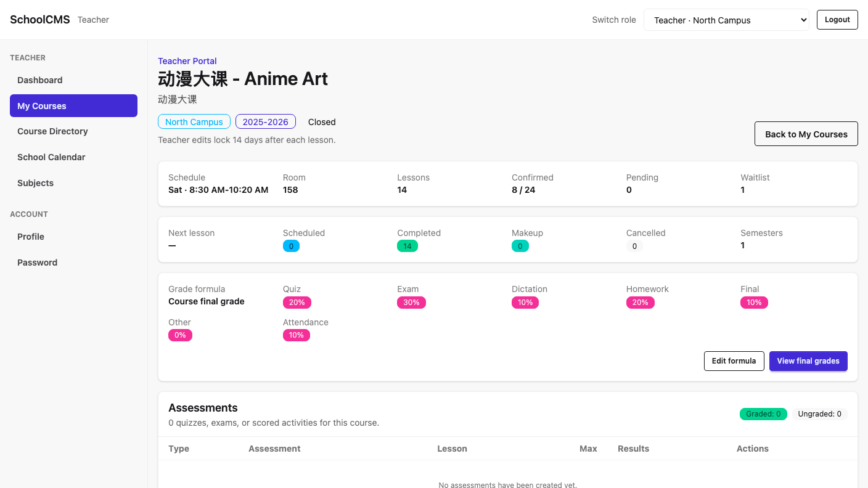Click the schedule value Sat 8:30 AM-10:20 AM
This screenshot has height=488, width=868.
pyautogui.click(x=218, y=190)
